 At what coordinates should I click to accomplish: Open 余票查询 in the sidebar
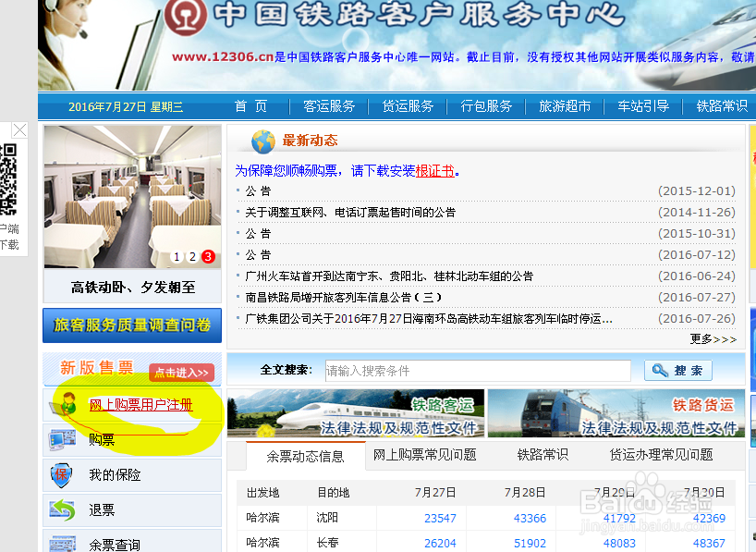point(115,545)
